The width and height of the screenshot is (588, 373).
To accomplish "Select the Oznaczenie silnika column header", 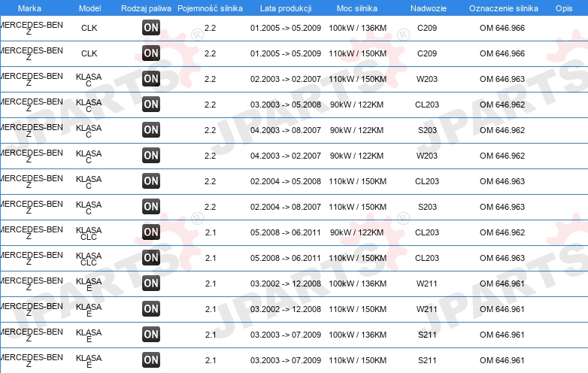I will pyautogui.click(x=504, y=8).
